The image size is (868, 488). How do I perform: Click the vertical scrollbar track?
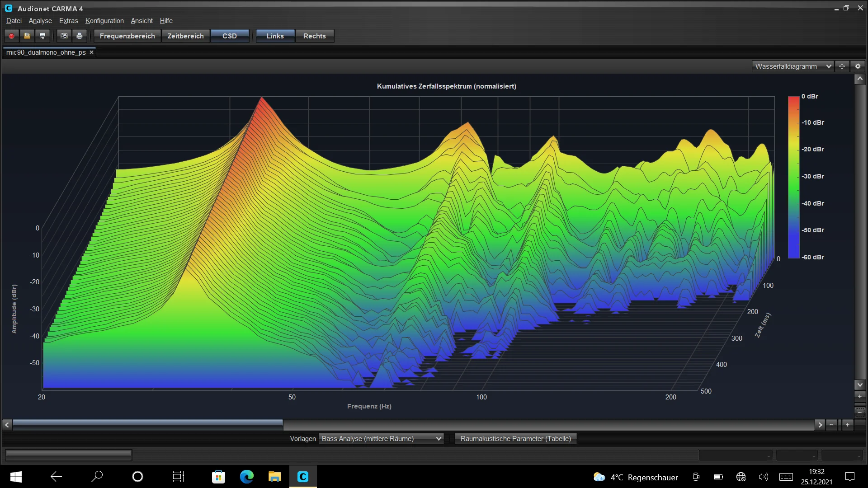pyautogui.click(x=860, y=231)
